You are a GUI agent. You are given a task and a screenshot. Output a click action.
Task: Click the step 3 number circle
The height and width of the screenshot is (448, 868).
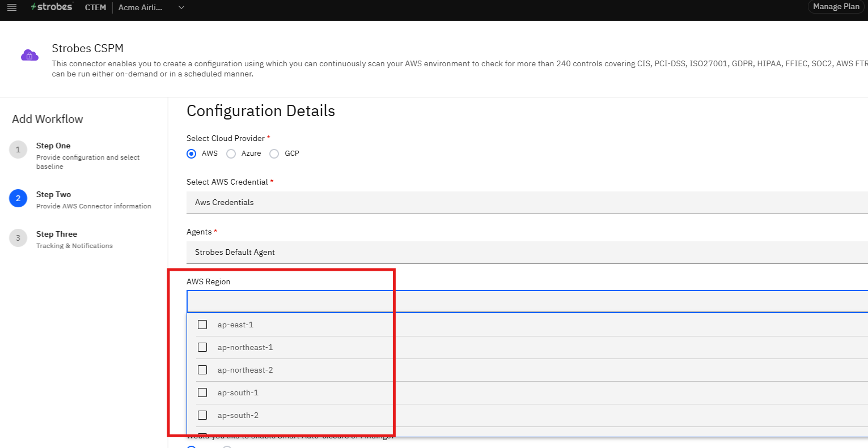pos(18,238)
